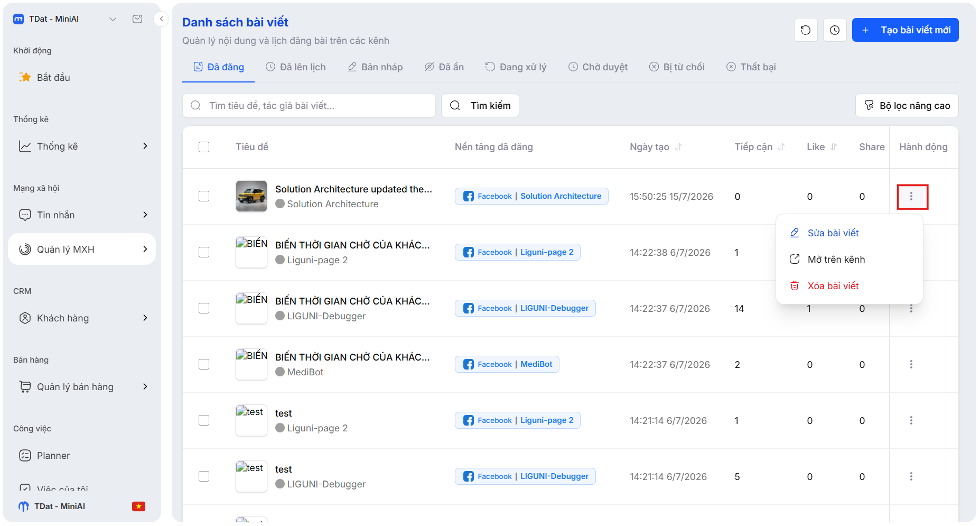Focus the search title and author field
The height and width of the screenshot is (526, 980).
(x=309, y=106)
